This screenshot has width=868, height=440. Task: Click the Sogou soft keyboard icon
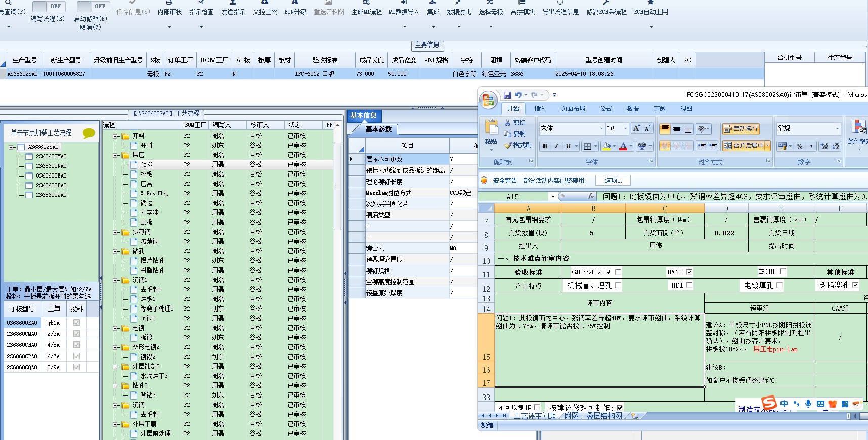point(820,404)
